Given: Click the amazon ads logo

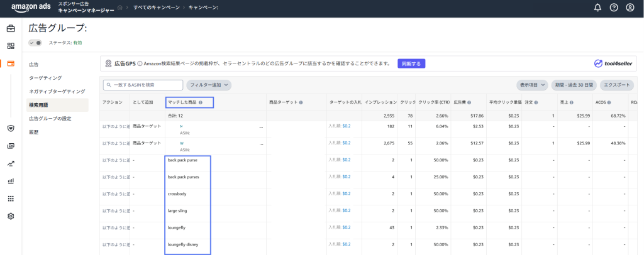Looking at the screenshot, I should 33,8.
